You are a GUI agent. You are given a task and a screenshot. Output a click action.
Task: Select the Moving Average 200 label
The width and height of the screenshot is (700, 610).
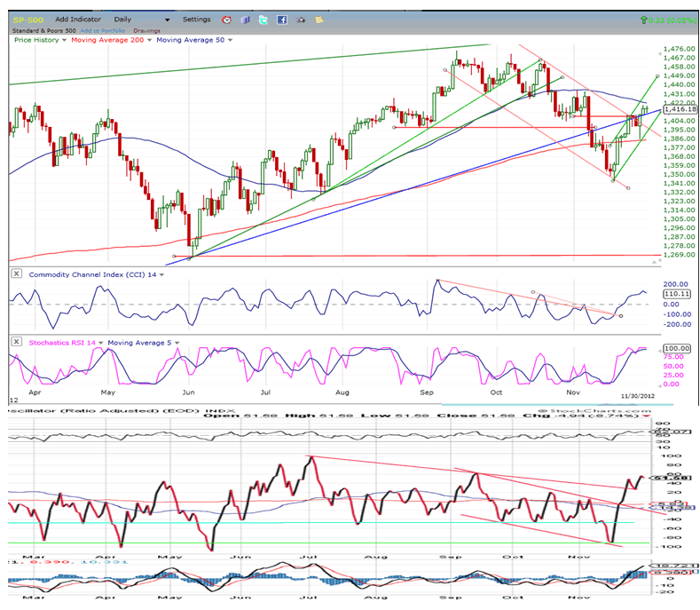(x=107, y=40)
